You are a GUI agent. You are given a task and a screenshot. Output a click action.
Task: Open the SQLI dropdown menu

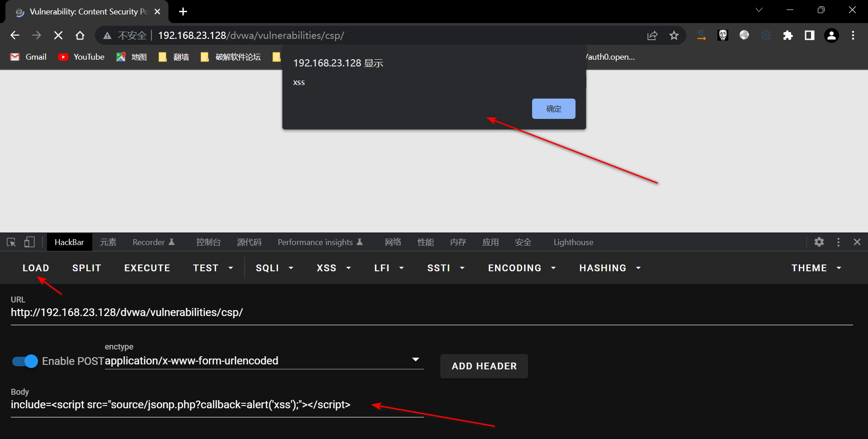click(x=274, y=268)
